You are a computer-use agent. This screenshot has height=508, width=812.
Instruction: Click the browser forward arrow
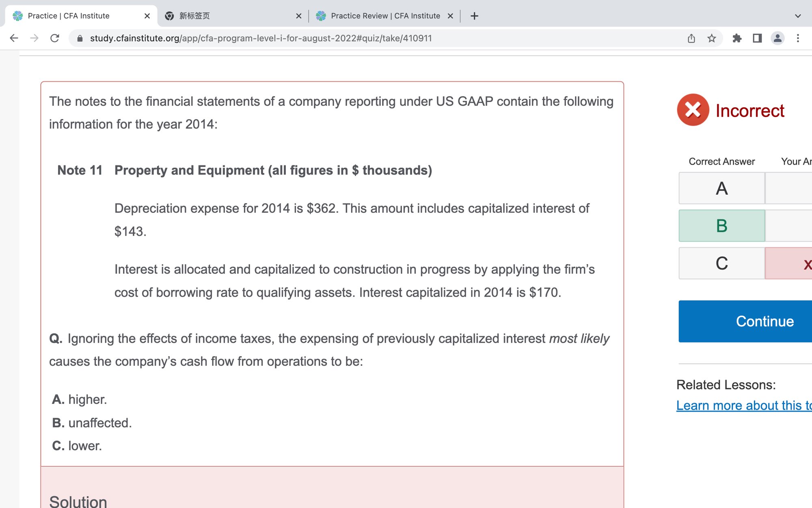35,38
